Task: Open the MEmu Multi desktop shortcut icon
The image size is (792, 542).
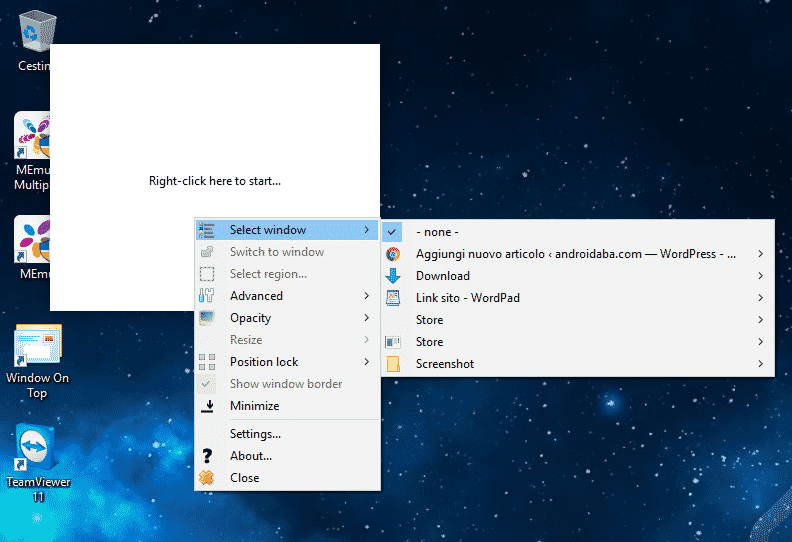Action: 32,135
